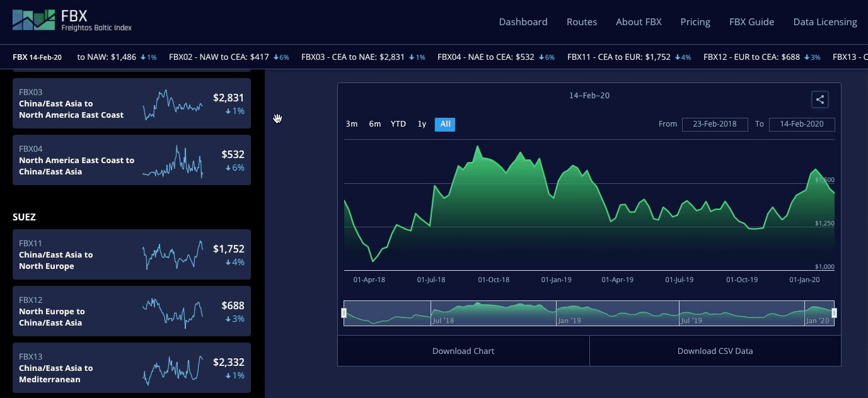This screenshot has width=868, height=398.
Task: Select the 3m time range
Action: tap(352, 124)
